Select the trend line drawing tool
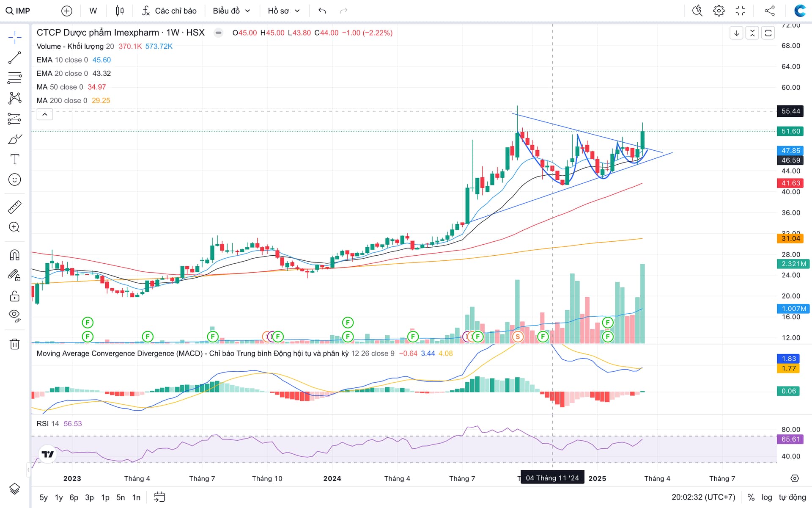Screen dimensions: 812x508 [15, 58]
